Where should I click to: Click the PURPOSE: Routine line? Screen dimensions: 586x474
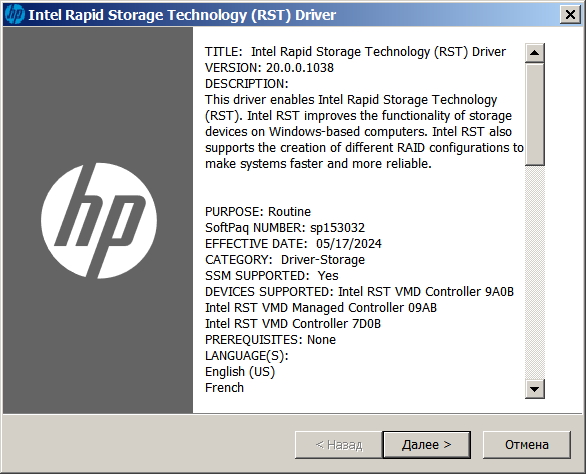(x=258, y=212)
